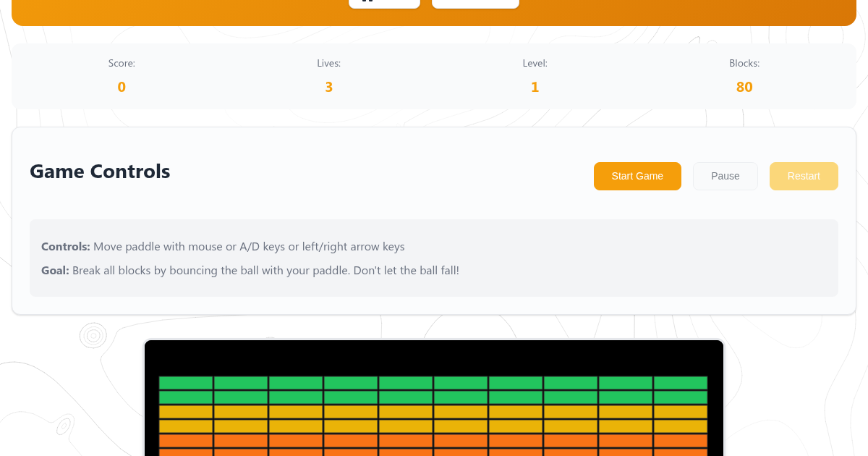This screenshot has width=868, height=456.
Task: Click the Game Controls heading
Action: coord(100,172)
